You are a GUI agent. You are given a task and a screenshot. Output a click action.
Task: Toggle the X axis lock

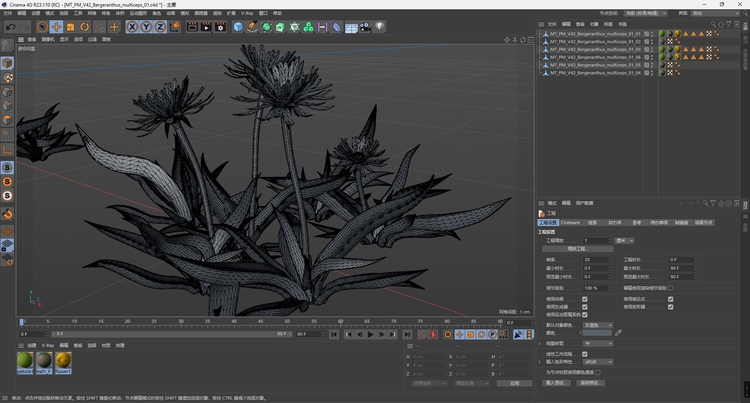click(x=133, y=27)
